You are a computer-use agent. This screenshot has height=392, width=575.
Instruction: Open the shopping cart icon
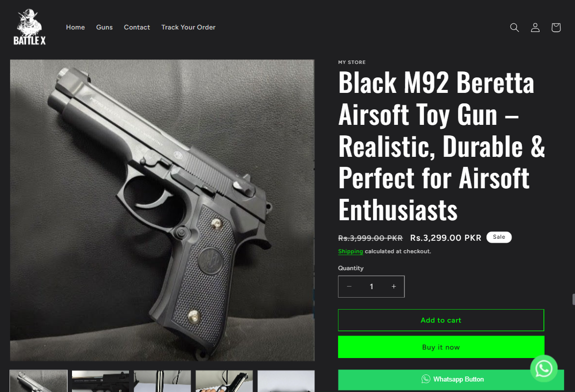pos(556,27)
